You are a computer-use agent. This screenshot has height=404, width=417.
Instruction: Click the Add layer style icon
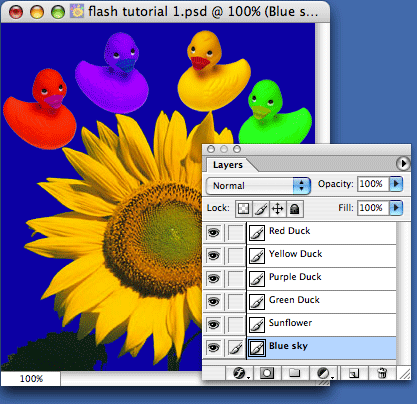click(x=239, y=373)
